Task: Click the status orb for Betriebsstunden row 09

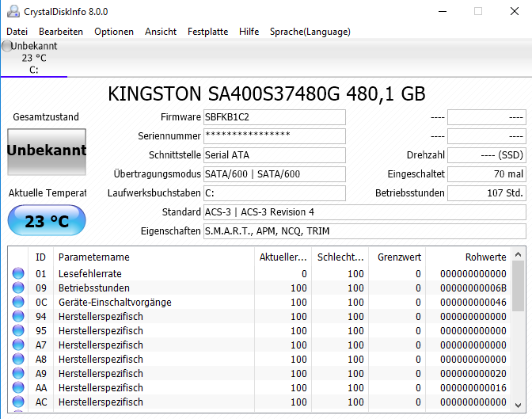Action: tap(18, 288)
